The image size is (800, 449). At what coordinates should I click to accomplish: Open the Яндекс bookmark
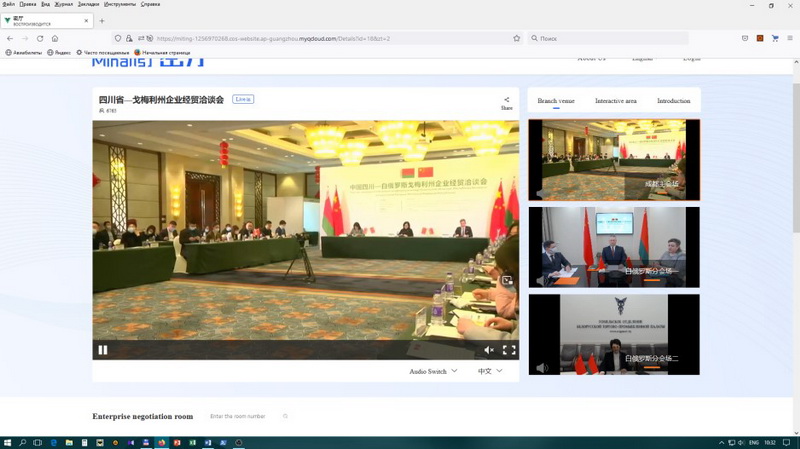point(59,53)
